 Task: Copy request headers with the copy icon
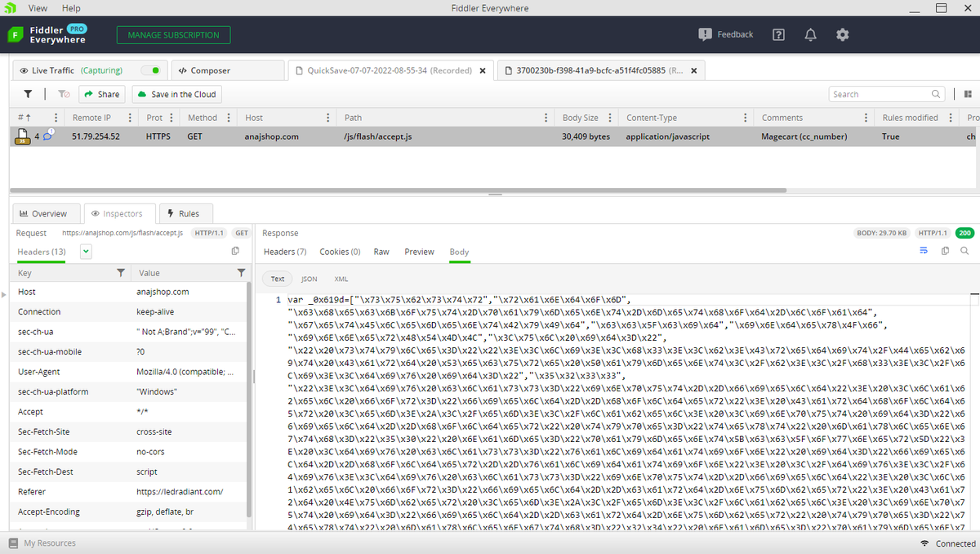coord(235,251)
